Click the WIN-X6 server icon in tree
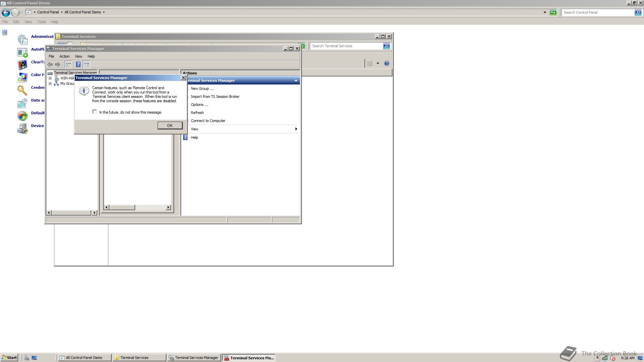Screen dimensions: 644x362 pos(57,78)
